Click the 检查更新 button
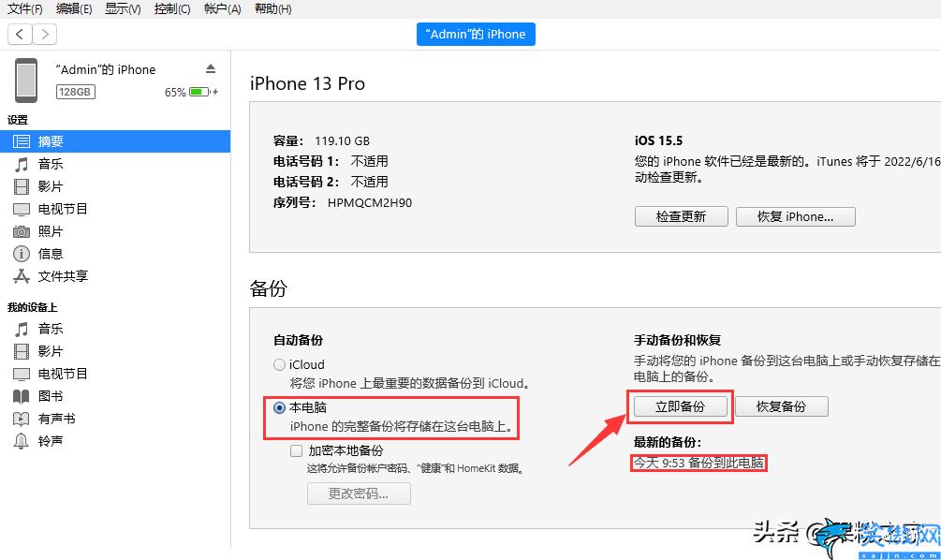 point(681,216)
